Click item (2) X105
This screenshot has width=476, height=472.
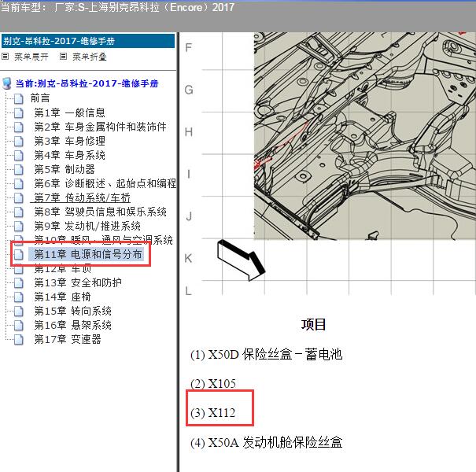(213, 384)
